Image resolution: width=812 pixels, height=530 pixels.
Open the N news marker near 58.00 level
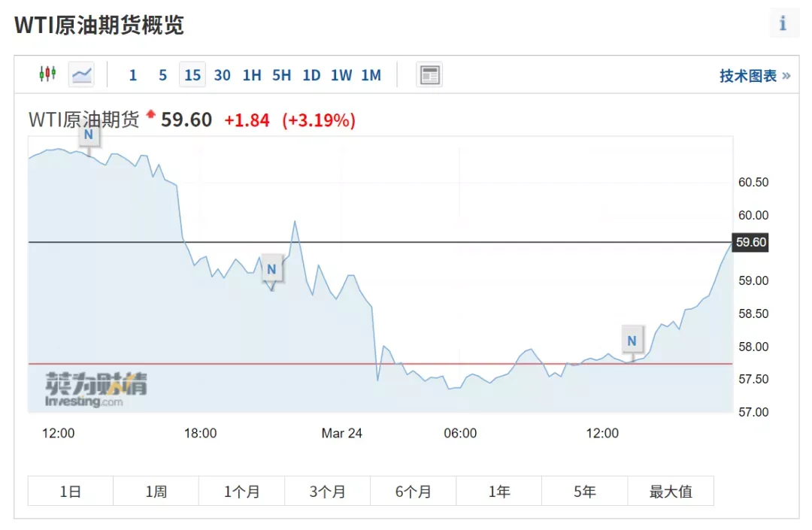[x=632, y=341]
